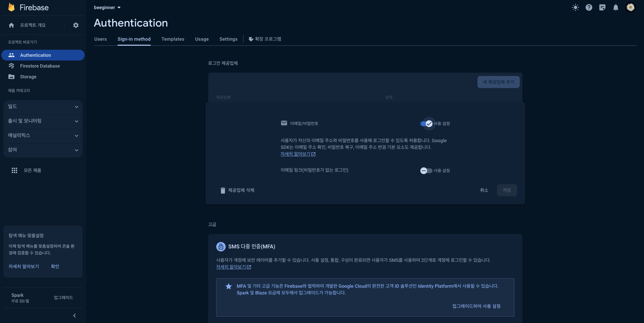Click the Spark 무료 $0/월 plan label
Screen dimensions: 644x323
(20, 298)
